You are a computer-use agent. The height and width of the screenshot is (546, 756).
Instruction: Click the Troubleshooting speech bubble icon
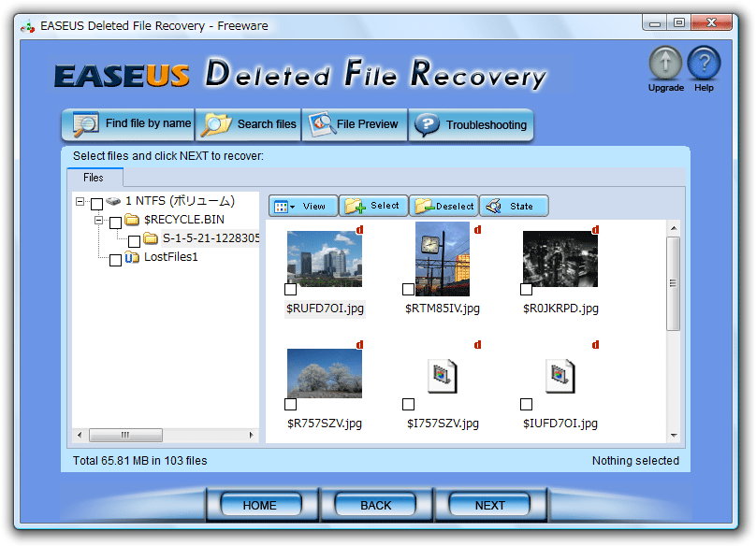pyautogui.click(x=427, y=125)
